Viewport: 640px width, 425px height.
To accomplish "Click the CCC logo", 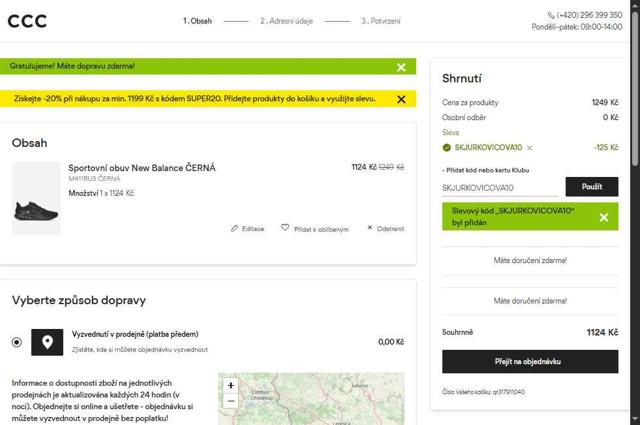I will click(x=27, y=21).
